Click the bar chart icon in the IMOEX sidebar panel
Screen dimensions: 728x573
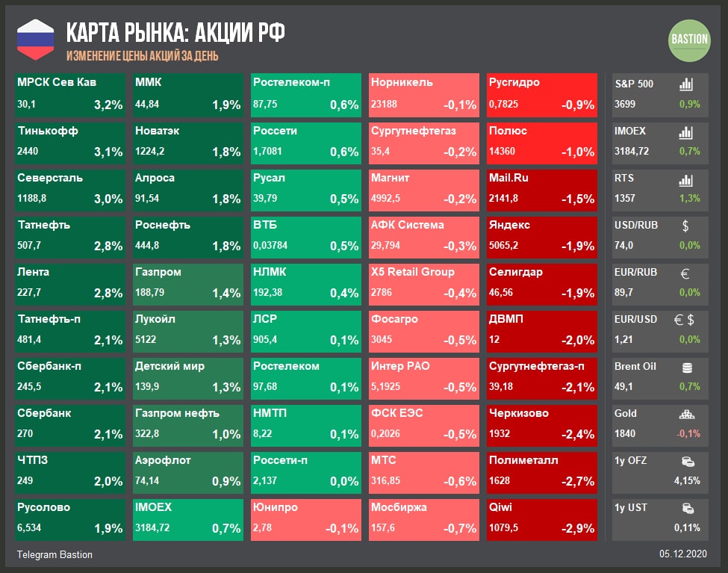tap(685, 132)
